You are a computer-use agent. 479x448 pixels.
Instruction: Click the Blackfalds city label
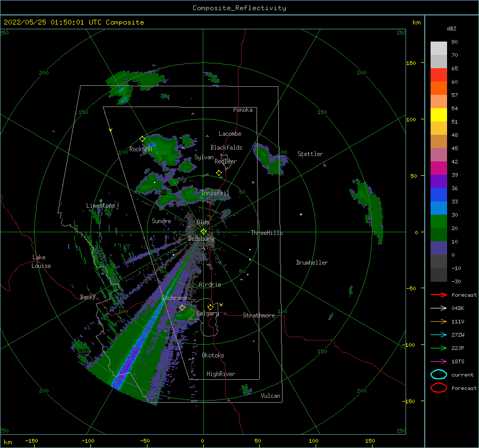pyautogui.click(x=226, y=148)
